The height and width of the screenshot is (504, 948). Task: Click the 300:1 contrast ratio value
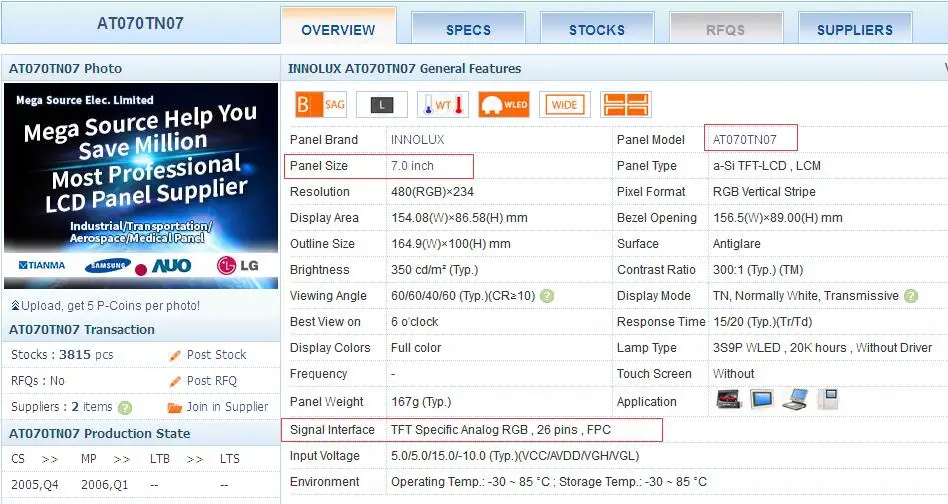[x=758, y=270]
